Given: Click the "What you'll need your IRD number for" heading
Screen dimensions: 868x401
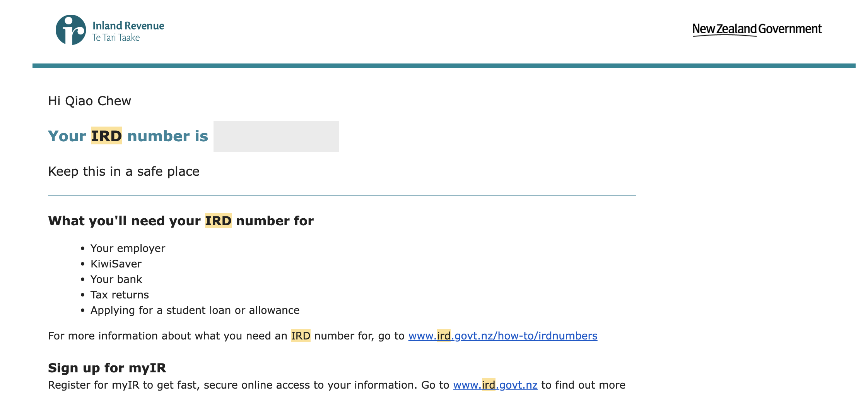Looking at the screenshot, I should (181, 221).
